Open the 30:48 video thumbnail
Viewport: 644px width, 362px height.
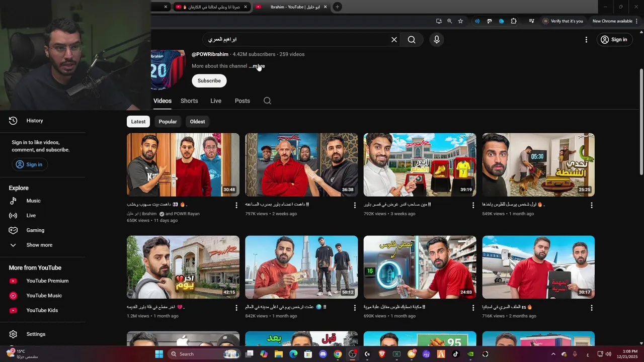tap(183, 165)
